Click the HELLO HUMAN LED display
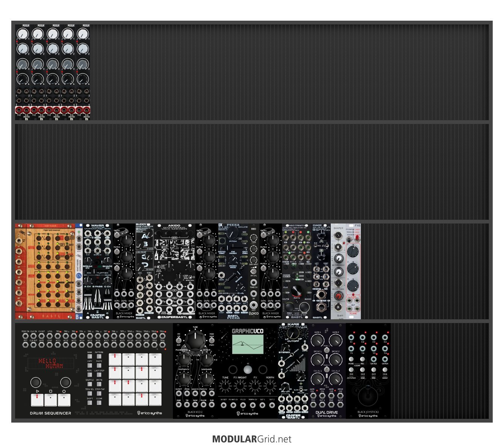 (x=50, y=363)
